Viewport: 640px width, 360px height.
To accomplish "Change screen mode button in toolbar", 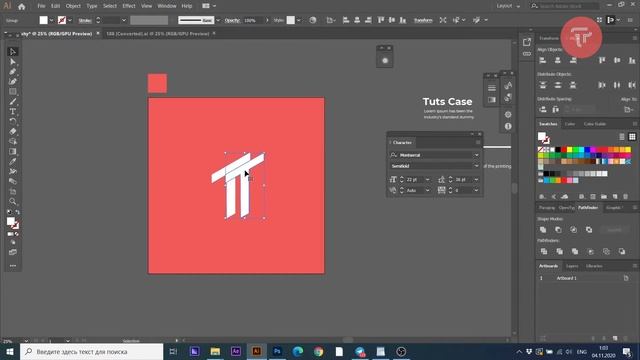I will point(13,252).
